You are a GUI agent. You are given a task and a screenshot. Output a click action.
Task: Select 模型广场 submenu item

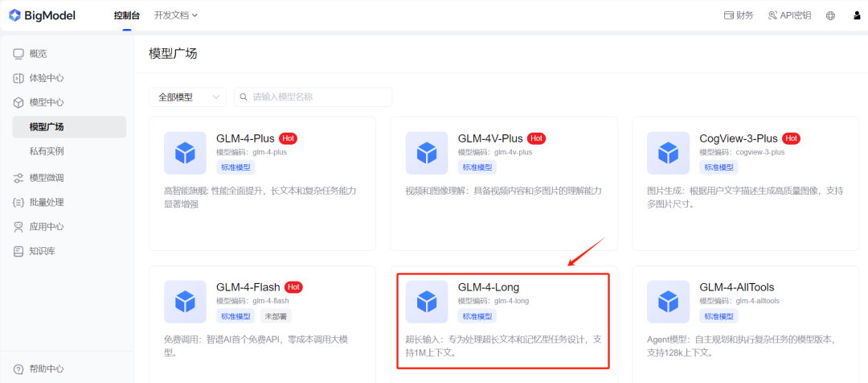(69, 127)
